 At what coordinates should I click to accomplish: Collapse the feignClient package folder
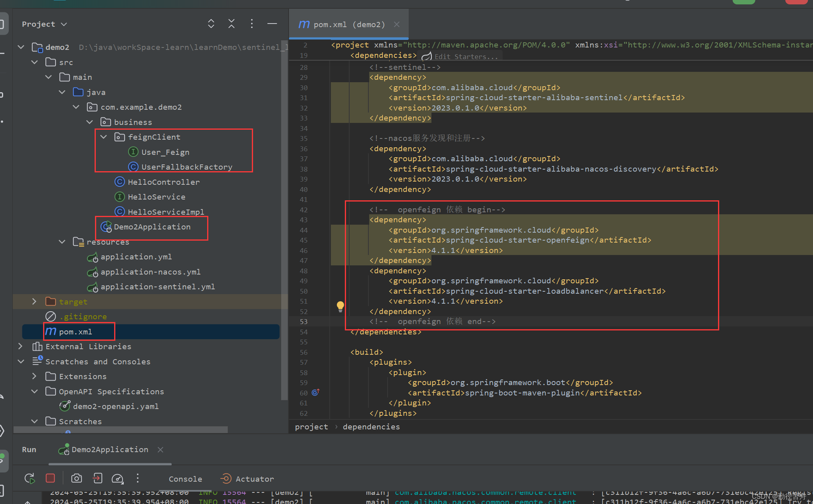tap(103, 137)
